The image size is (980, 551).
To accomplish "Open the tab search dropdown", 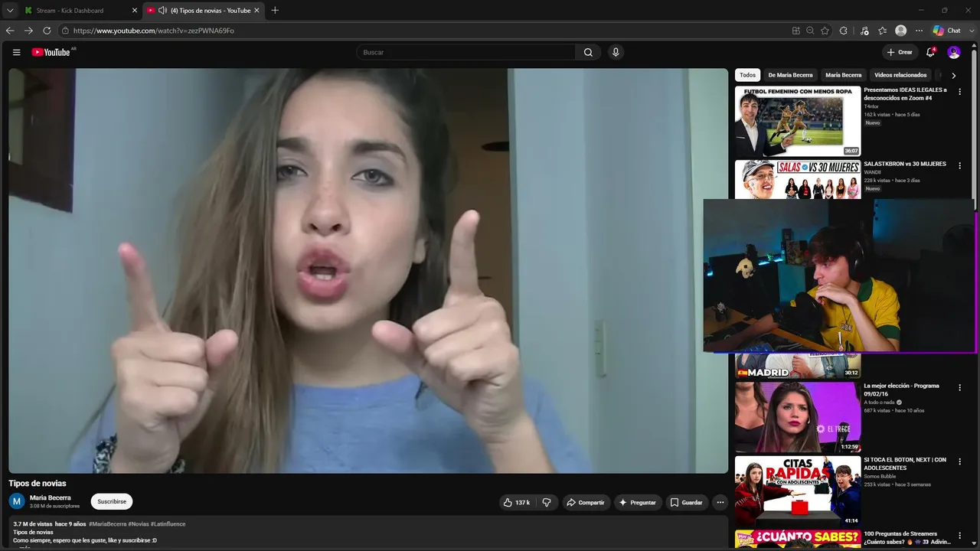I will click(10, 11).
